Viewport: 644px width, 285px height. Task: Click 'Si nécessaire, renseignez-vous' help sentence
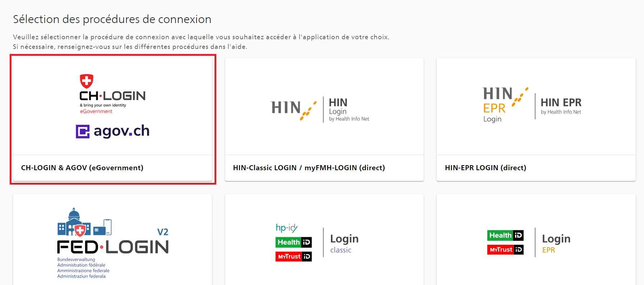pos(130,47)
